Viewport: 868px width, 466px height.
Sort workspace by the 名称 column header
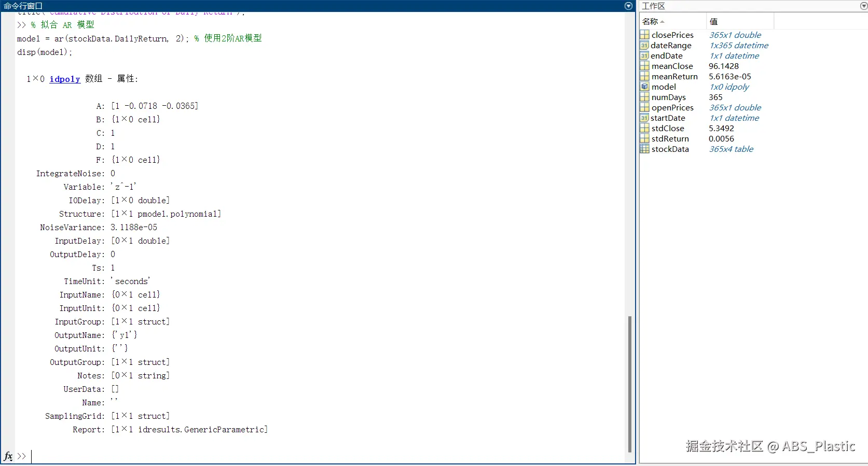[672, 21]
